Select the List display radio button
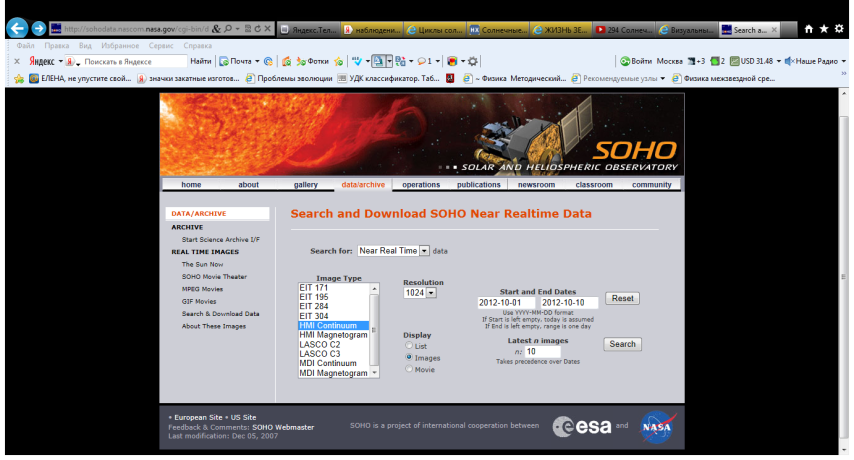 coord(409,346)
